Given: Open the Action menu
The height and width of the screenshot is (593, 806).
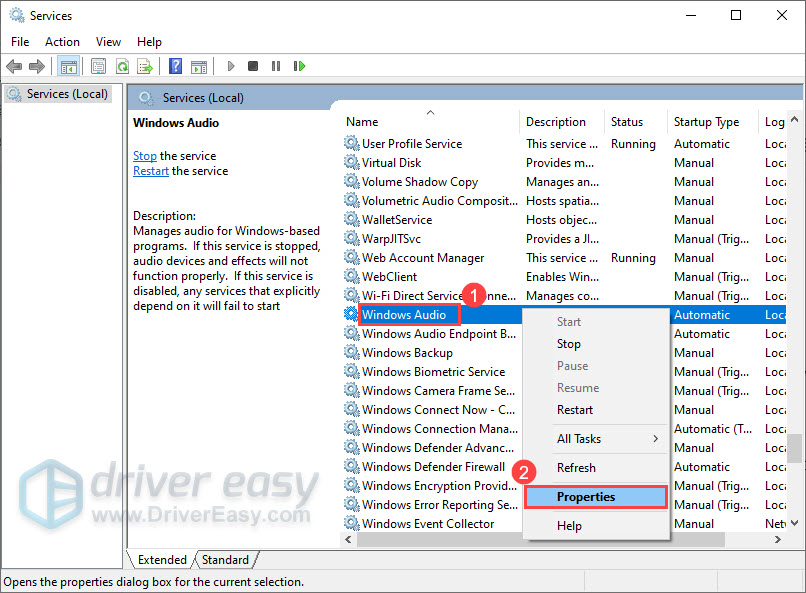Looking at the screenshot, I should [62, 42].
